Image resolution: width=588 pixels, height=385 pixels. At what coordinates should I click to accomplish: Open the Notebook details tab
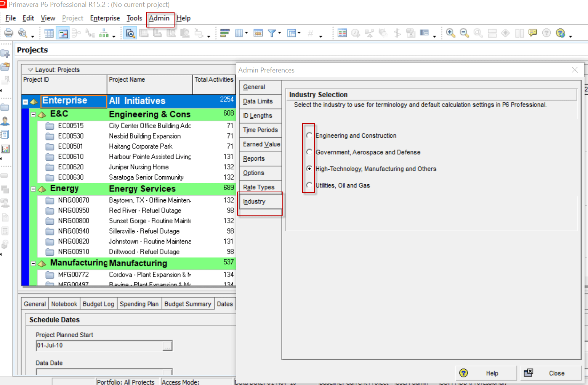[64, 304]
